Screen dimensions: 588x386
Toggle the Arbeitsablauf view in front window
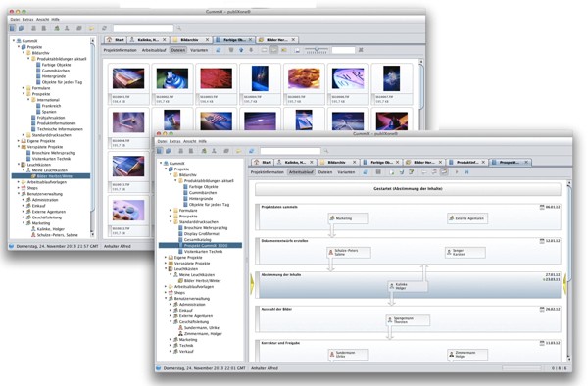301,172
